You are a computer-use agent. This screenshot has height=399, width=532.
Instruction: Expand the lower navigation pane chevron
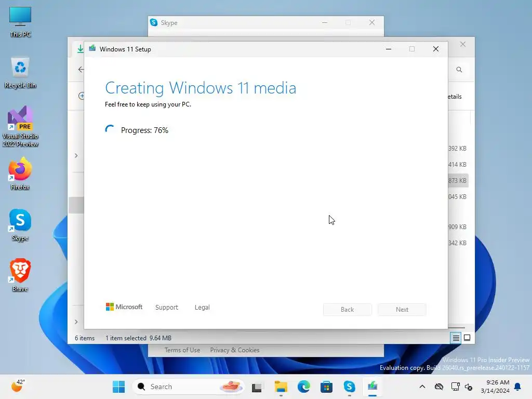(76, 322)
